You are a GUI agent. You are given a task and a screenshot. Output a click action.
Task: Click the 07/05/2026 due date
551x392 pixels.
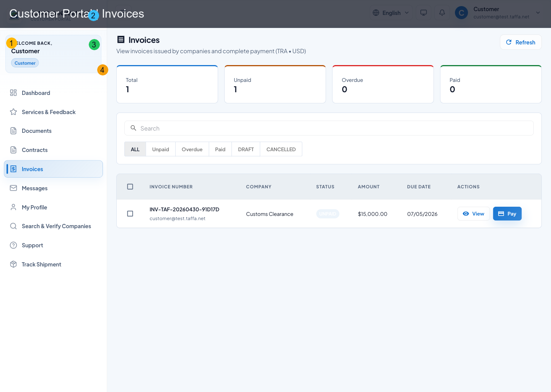[x=422, y=214]
